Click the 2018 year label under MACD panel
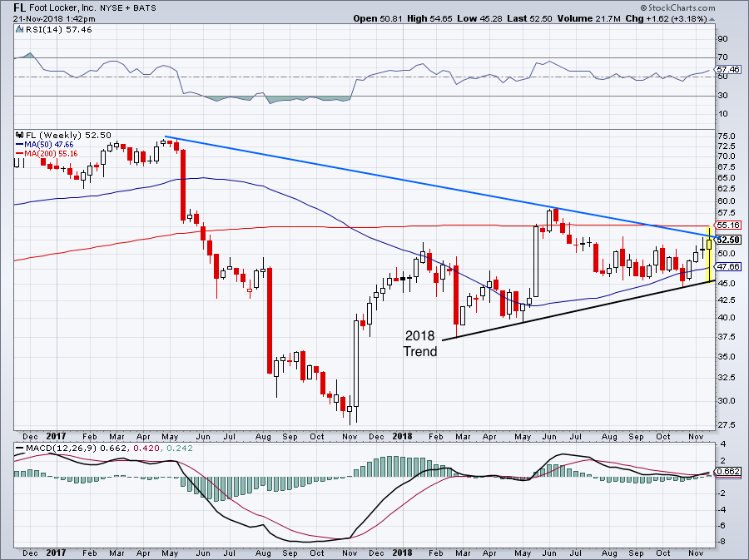749x560 pixels. [402, 553]
